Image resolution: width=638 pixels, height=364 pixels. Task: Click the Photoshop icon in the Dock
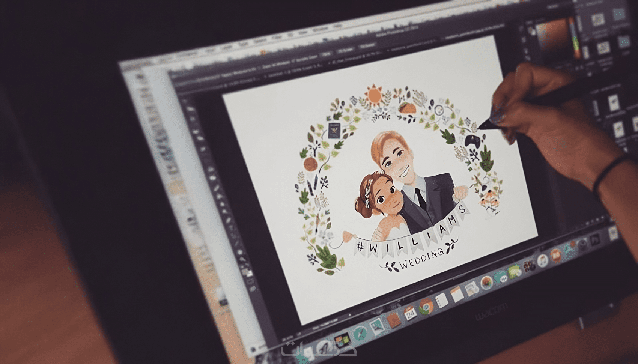[x=595, y=240]
